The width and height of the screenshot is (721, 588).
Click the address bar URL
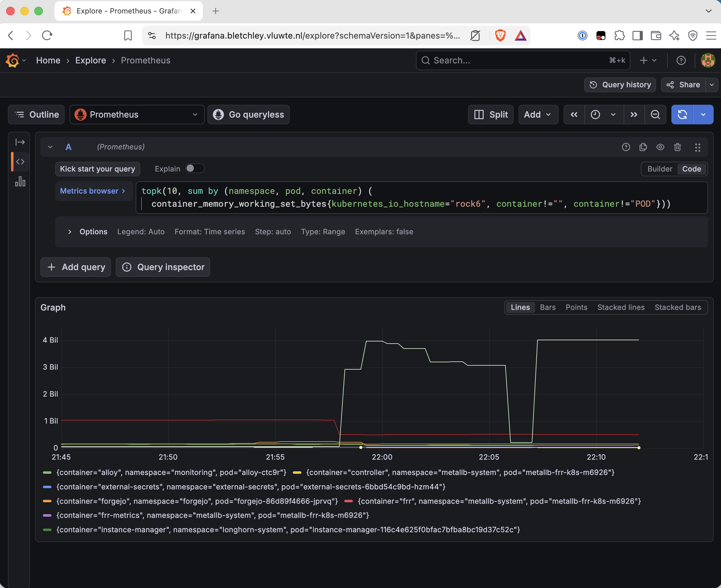312,35
